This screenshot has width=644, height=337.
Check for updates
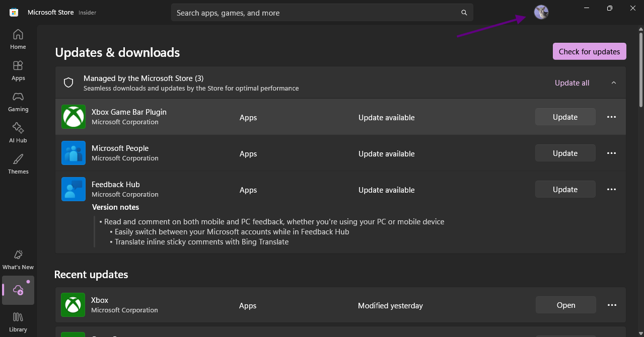(589, 51)
